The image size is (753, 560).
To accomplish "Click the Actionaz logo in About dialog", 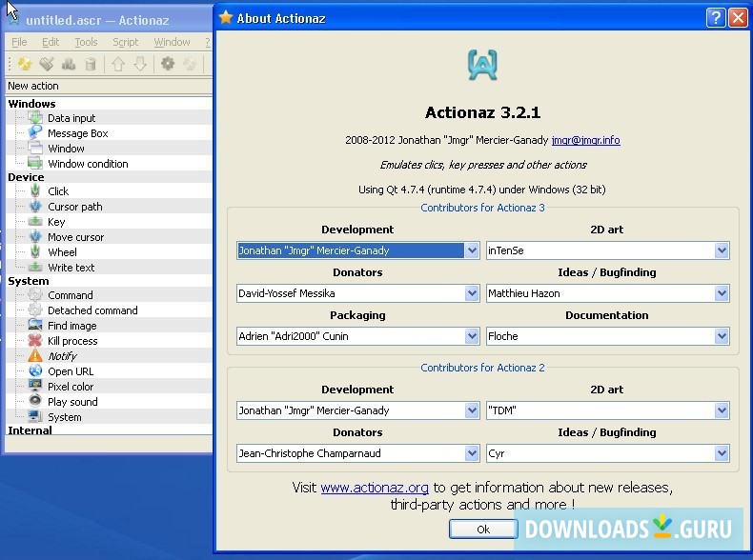I will (482, 65).
